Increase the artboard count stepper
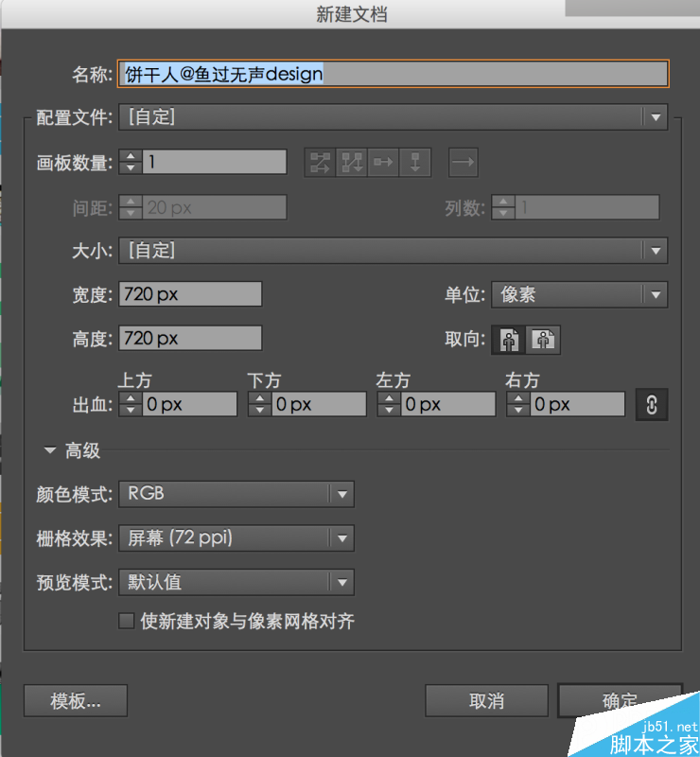Image resolution: width=700 pixels, height=757 pixels. click(131, 156)
